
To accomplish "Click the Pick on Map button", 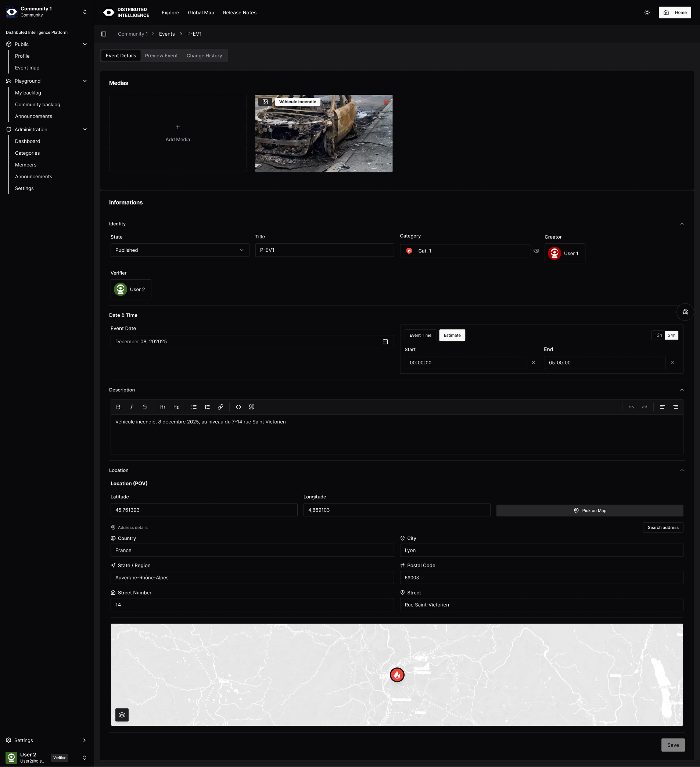I will point(590,510).
